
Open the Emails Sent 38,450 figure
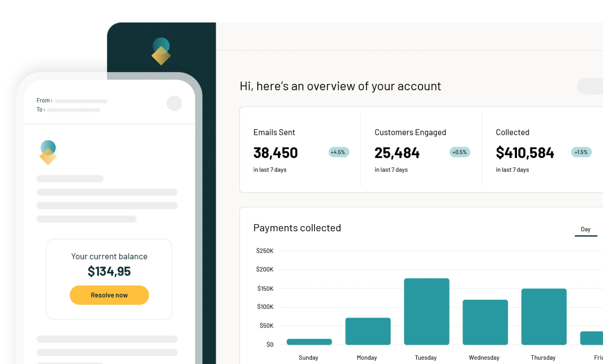(x=275, y=153)
